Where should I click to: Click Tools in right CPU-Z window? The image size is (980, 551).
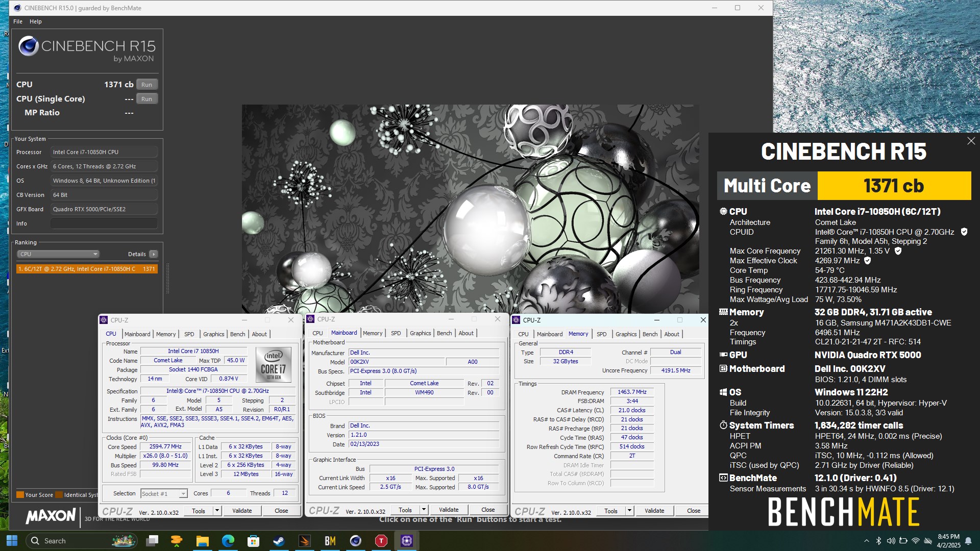coord(611,511)
